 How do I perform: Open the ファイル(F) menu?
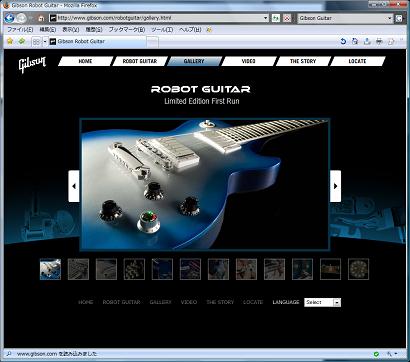(20, 30)
